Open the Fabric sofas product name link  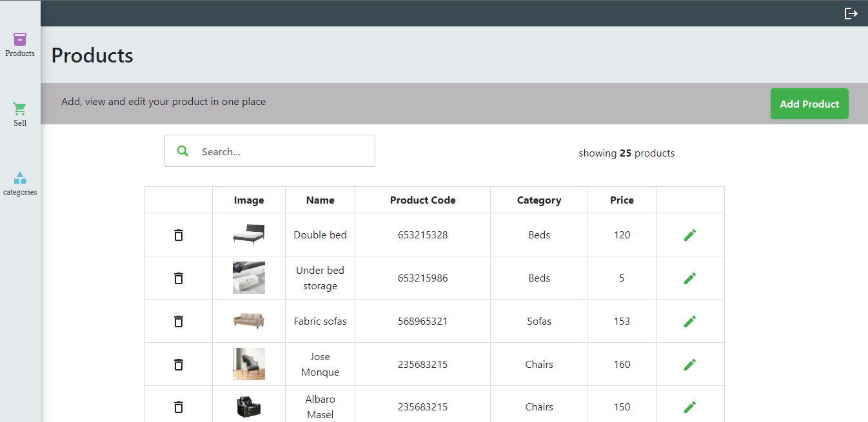320,321
